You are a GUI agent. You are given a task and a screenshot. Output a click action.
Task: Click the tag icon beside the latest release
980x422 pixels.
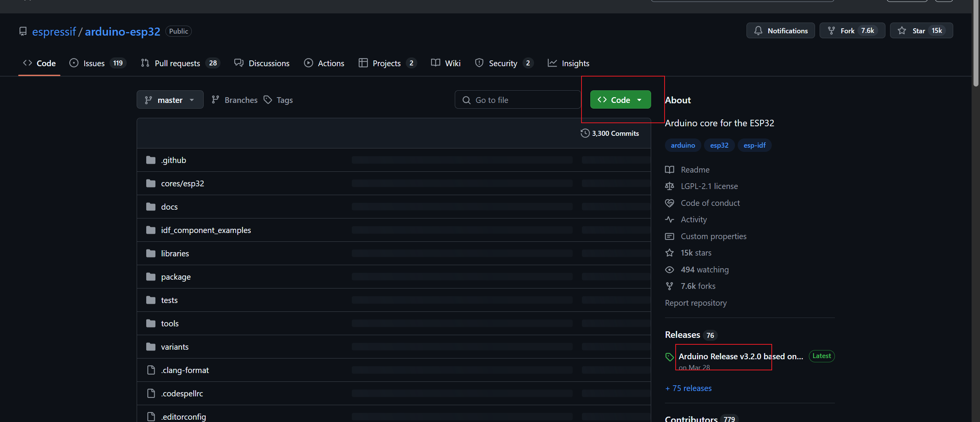[x=670, y=357]
